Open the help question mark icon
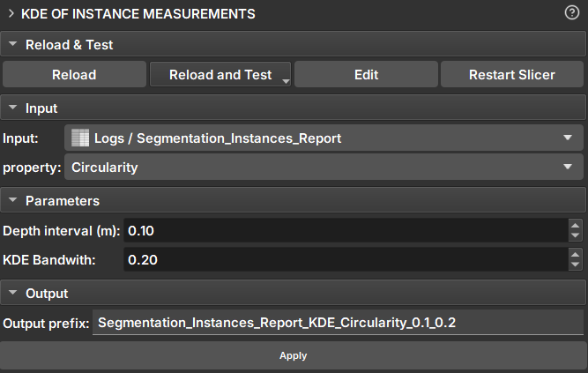 (571, 13)
